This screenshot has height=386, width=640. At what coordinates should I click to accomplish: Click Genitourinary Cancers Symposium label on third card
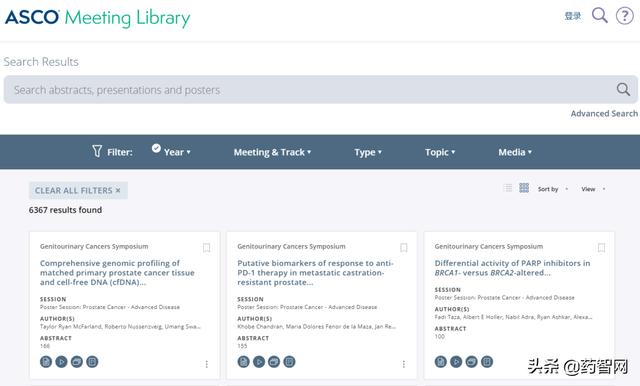pos(489,246)
